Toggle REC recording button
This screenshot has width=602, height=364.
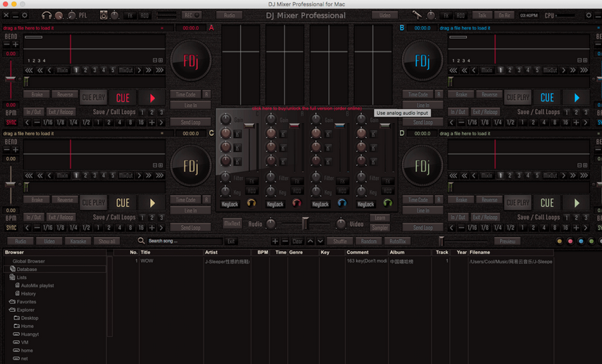[192, 15]
